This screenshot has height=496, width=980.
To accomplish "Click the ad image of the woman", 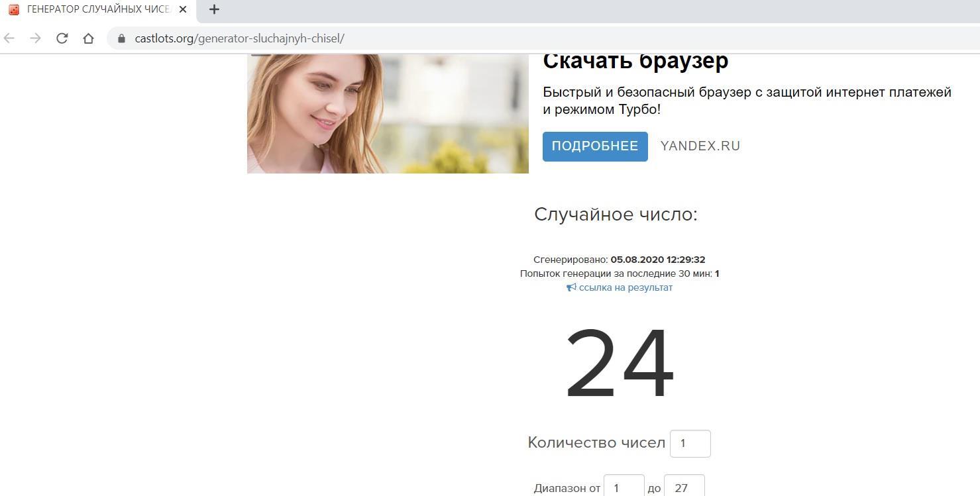I will coord(388,113).
